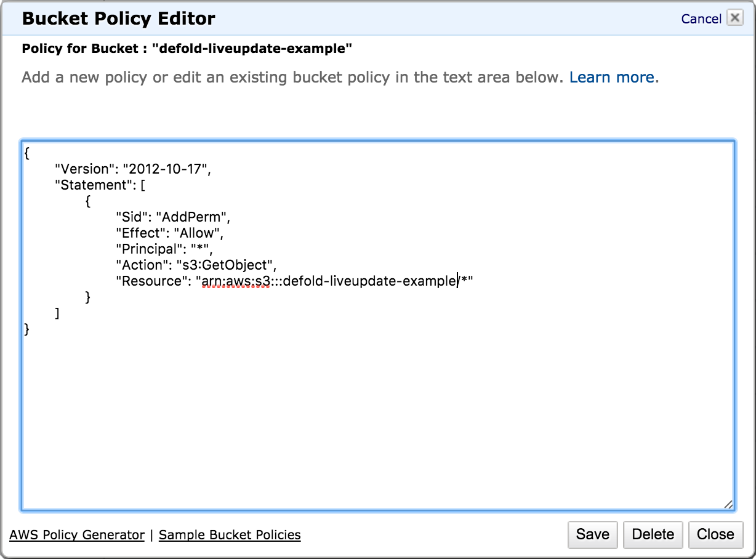This screenshot has width=756, height=559.
Task: Click the Learn more link
Action: coord(612,77)
